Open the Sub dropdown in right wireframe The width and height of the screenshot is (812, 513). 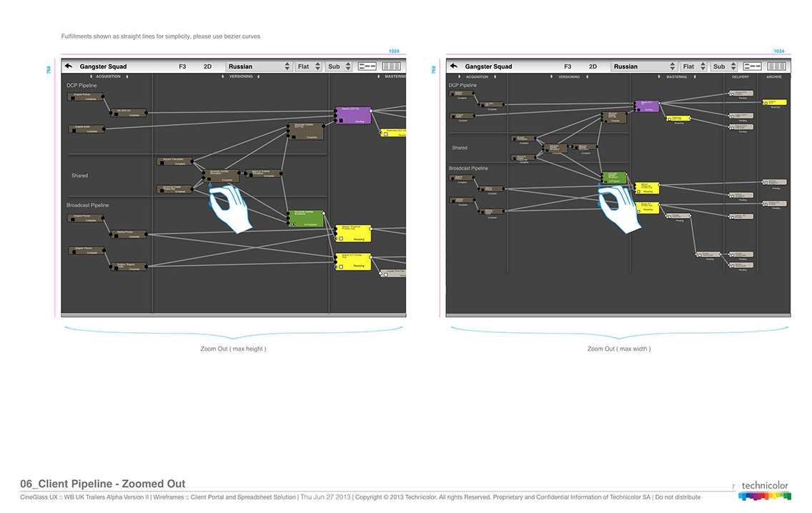723,66
